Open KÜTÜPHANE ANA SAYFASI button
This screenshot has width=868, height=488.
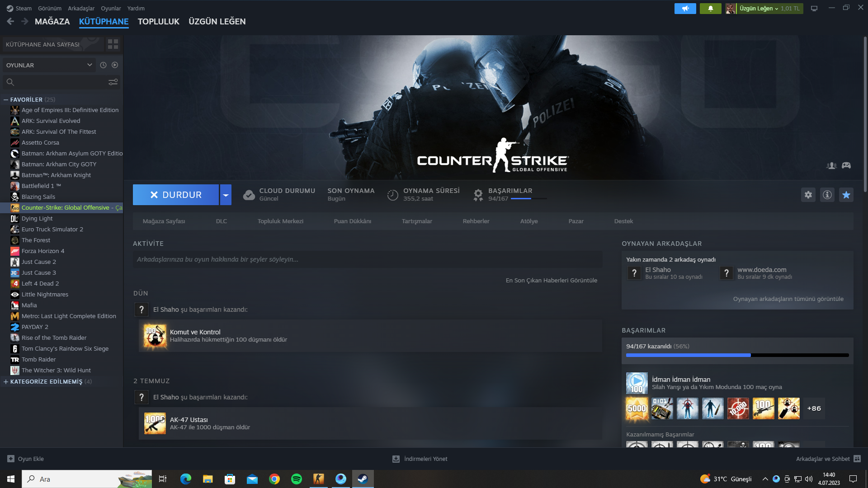(x=53, y=44)
